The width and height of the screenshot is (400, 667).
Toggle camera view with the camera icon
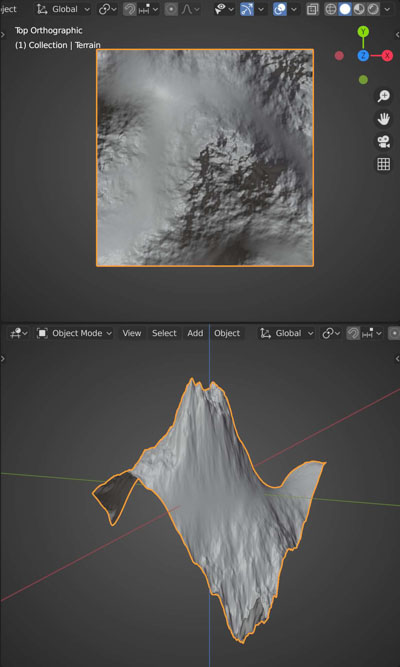[383, 142]
